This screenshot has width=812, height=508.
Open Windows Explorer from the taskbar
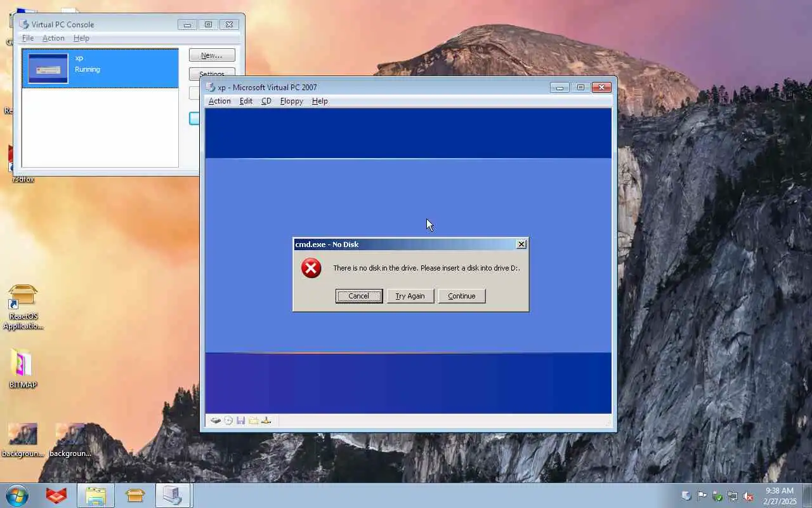pos(96,495)
